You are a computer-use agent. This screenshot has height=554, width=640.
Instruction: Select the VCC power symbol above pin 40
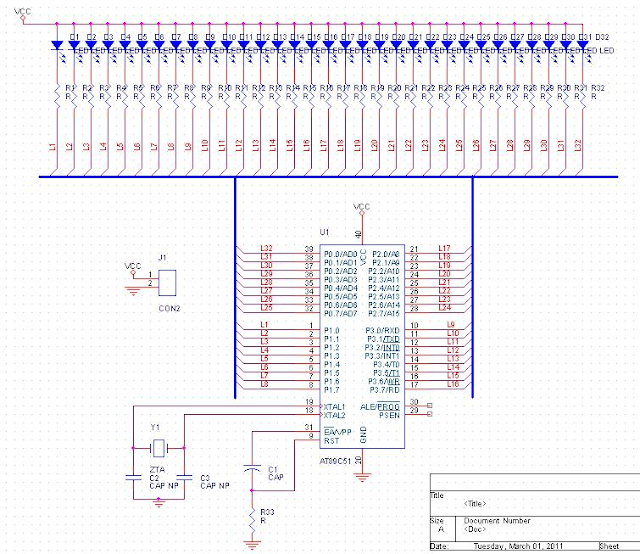click(362, 209)
